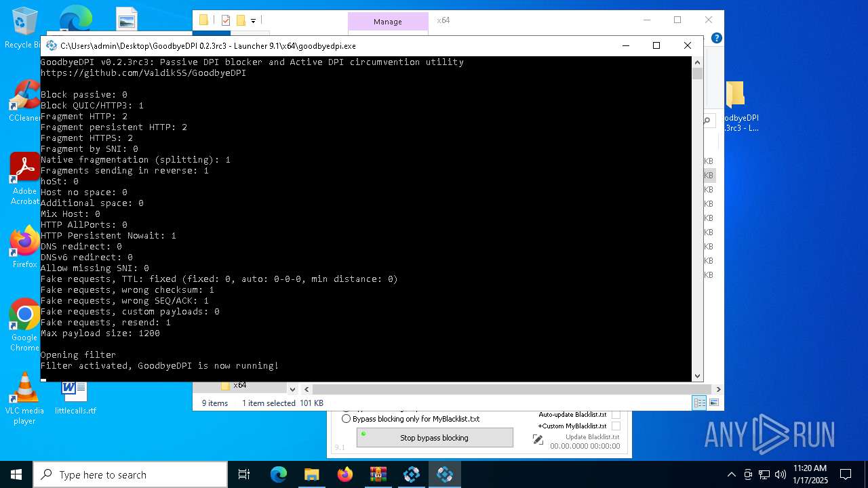This screenshot has height=488, width=868.
Task: Open Edge from the taskbar
Action: point(279,474)
